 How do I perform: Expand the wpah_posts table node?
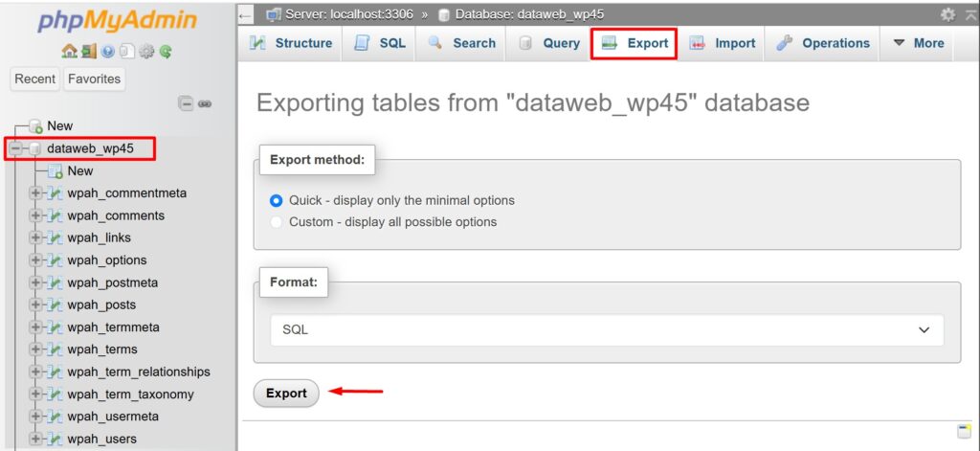(x=35, y=305)
